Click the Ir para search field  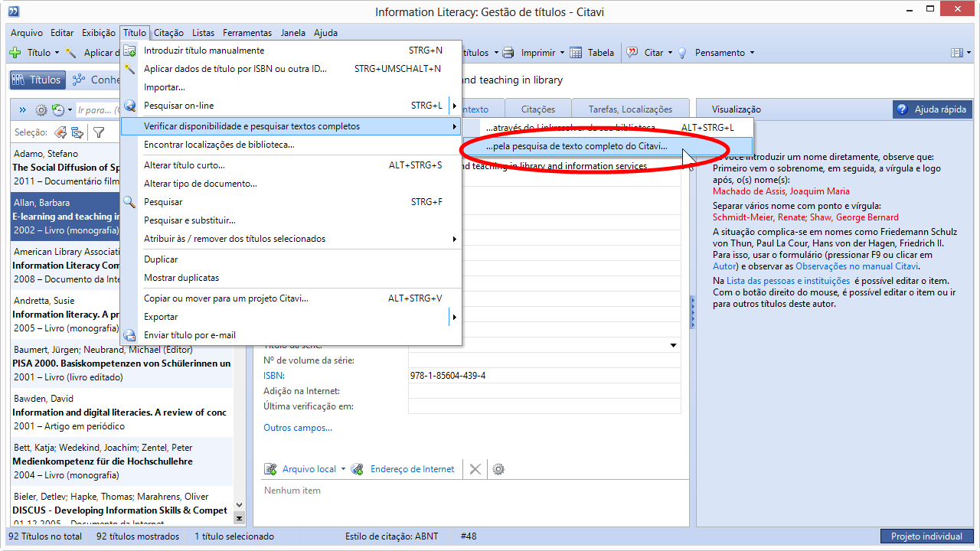click(x=98, y=110)
